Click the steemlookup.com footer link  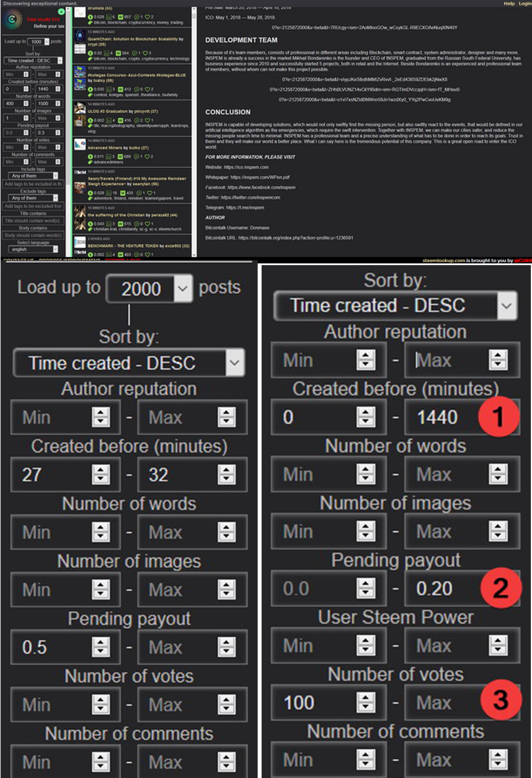444,260
